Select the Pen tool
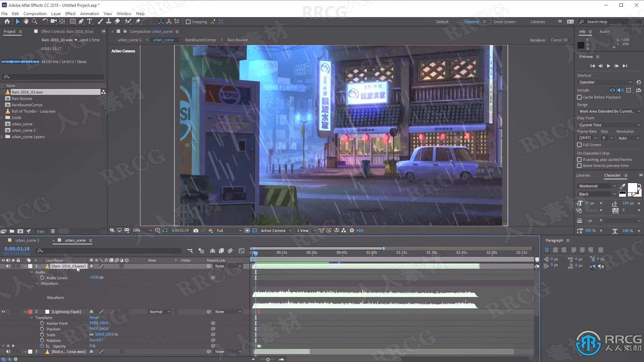This screenshot has height=362, width=644. click(81, 21)
